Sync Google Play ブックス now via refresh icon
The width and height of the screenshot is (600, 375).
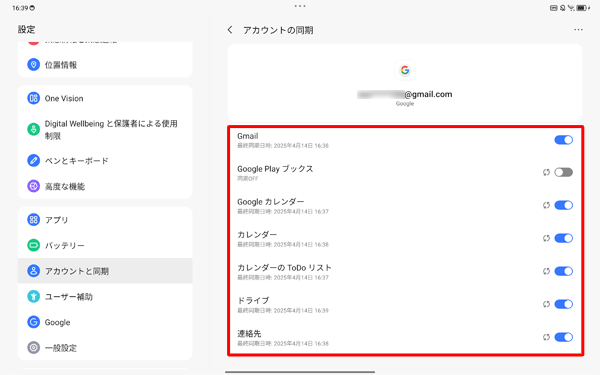coord(546,173)
